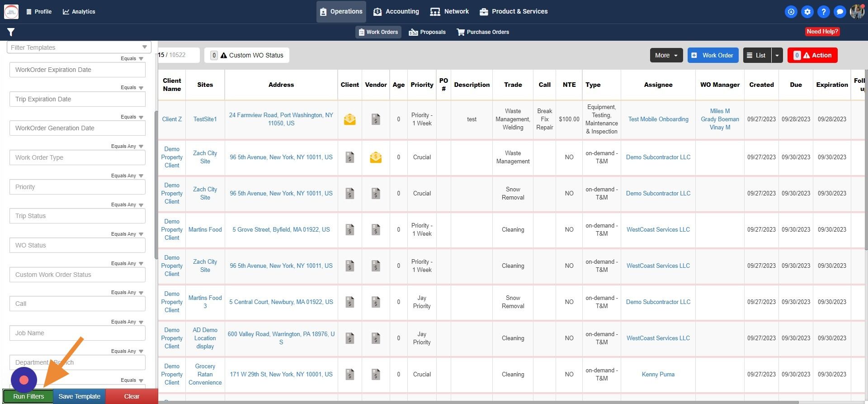Screen dimensions: 868x404
Task: Open the TestSite1 site link
Action: tap(205, 119)
